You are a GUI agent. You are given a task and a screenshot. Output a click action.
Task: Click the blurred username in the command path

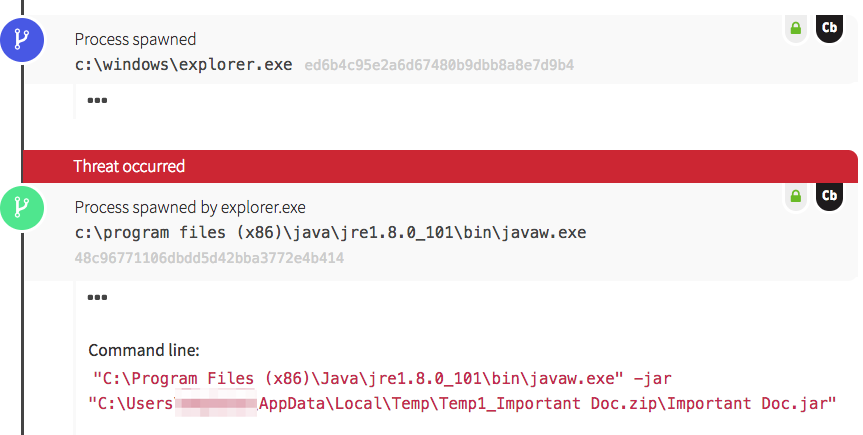215,404
